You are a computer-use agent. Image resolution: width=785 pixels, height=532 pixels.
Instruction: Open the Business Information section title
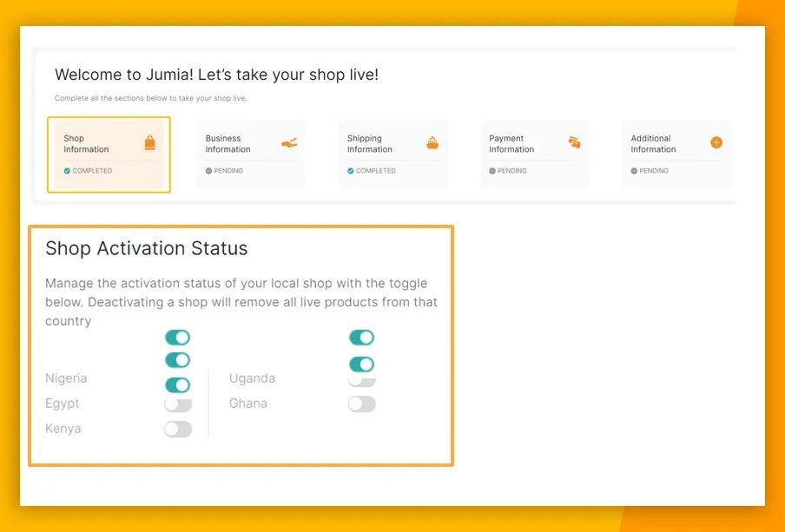click(x=228, y=144)
